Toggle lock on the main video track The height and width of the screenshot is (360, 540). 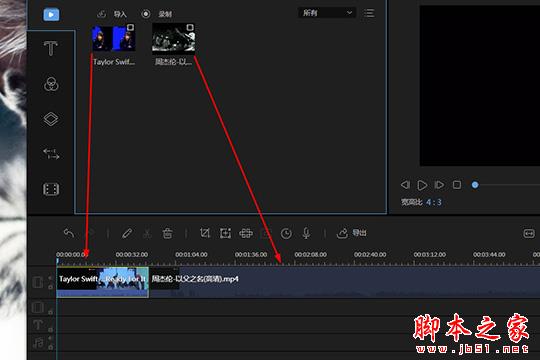[x=51, y=287]
